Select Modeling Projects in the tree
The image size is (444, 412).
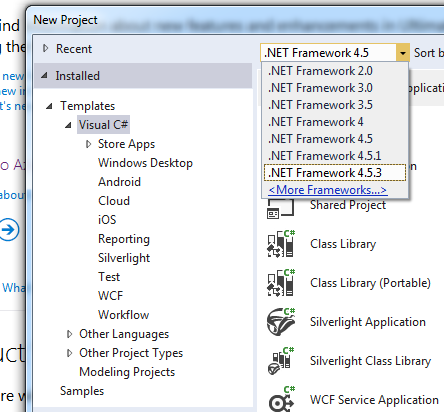pyautogui.click(x=127, y=372)
